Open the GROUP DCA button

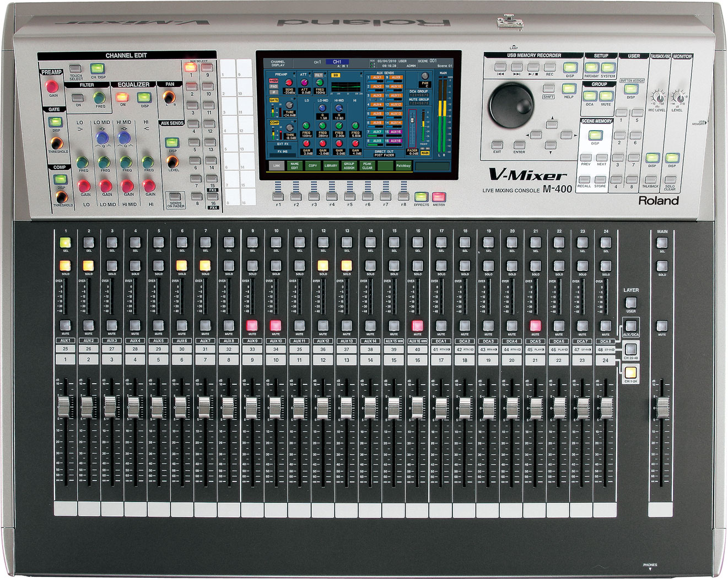coord(590,96)
